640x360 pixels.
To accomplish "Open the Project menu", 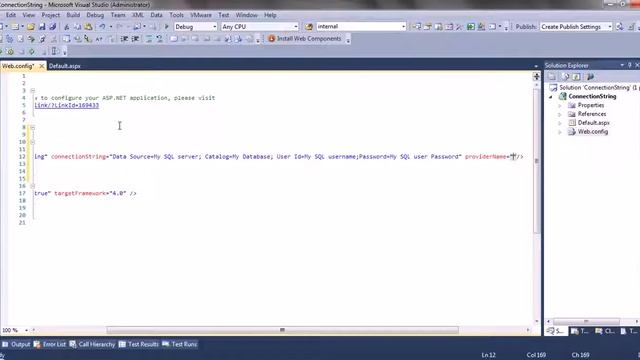I will (x=51, y=15).
